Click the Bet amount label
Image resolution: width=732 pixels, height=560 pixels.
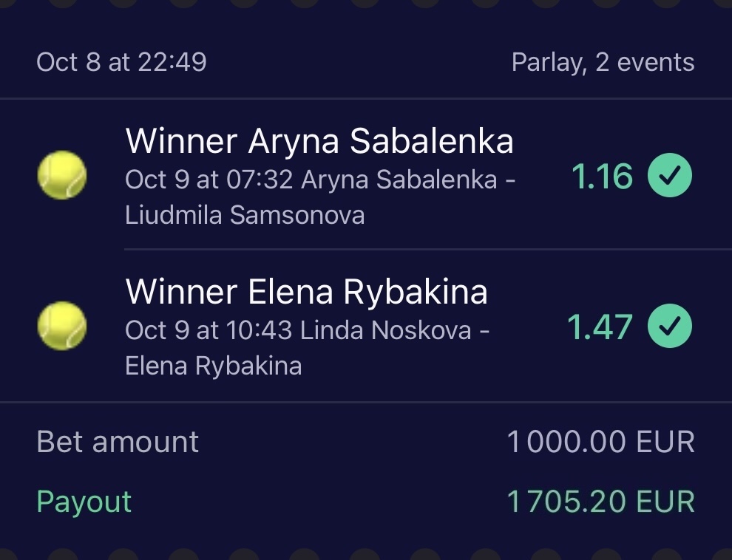tap(118, 443)
